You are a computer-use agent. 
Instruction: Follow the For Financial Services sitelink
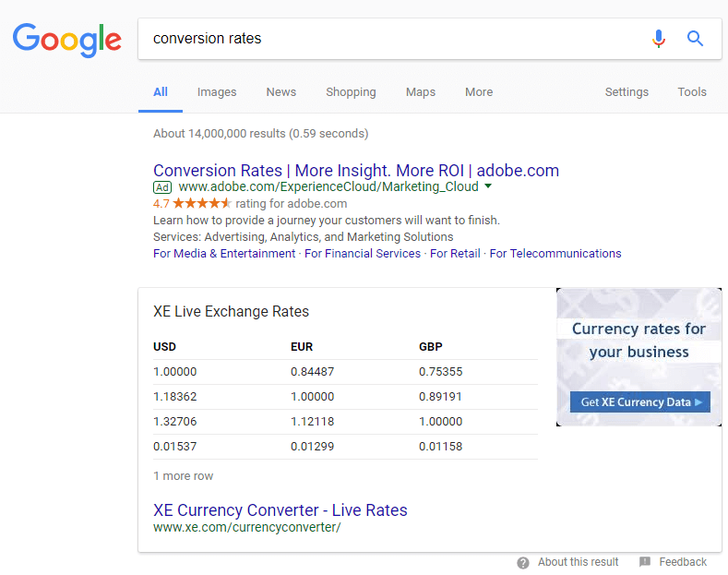pos(362,254)
